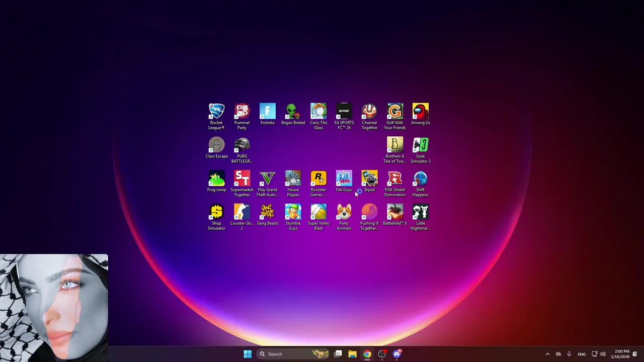This screenshot has height=362, width=644.
Task: Open the Among Us shortcut
Action: (421, 114)
